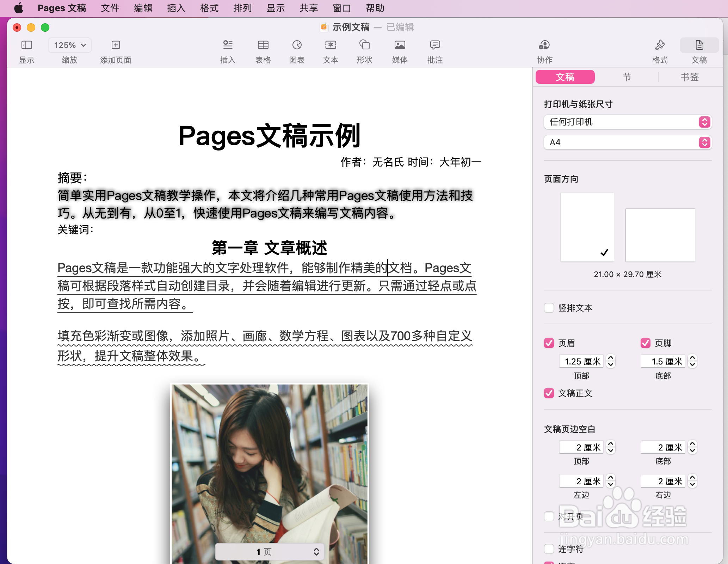
Task: Click the author line 作者：无名氏
Action: click(372, 162)
